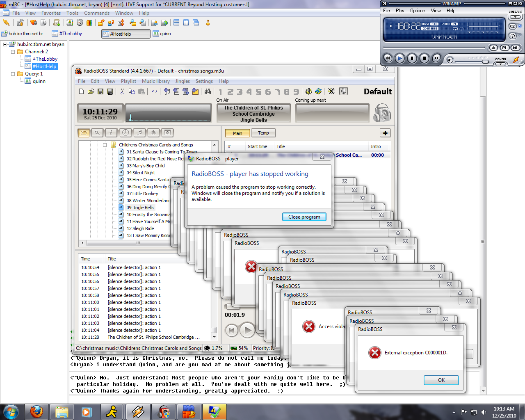Viewport: 525px width, 420px height.
Task: Click RadioBOSS info panel icon
Action: 111,132
